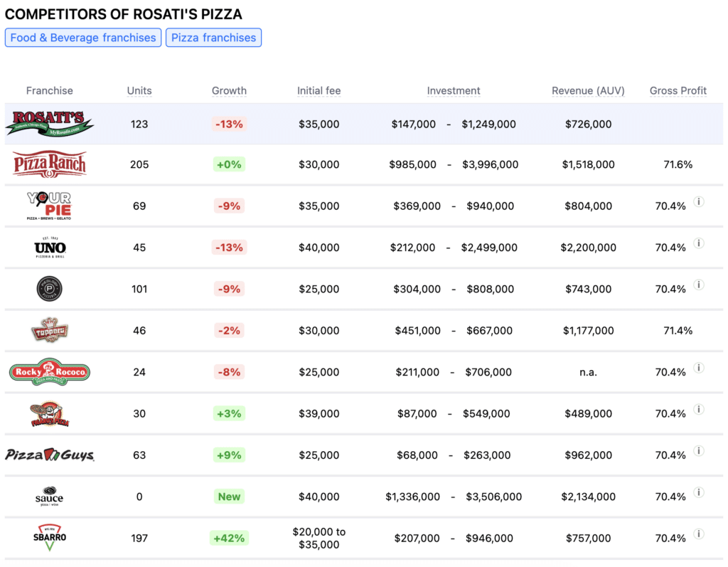The image size is (728, 567).
Task: Click the 205 units value
Action: click(x=139, y=164)
